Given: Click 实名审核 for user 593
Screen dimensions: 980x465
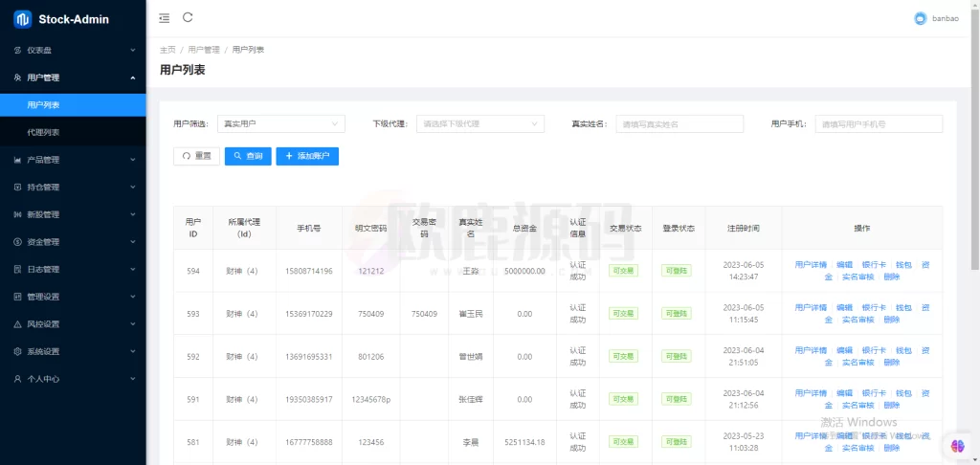Looking at the screenshot, I should coord(858,320).
